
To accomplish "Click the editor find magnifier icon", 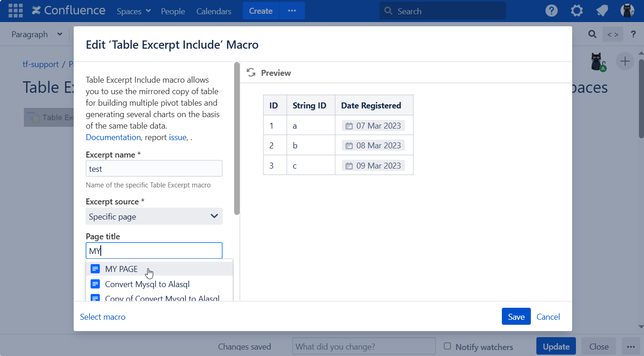I will pyautogui.click(x=592, y=34).
